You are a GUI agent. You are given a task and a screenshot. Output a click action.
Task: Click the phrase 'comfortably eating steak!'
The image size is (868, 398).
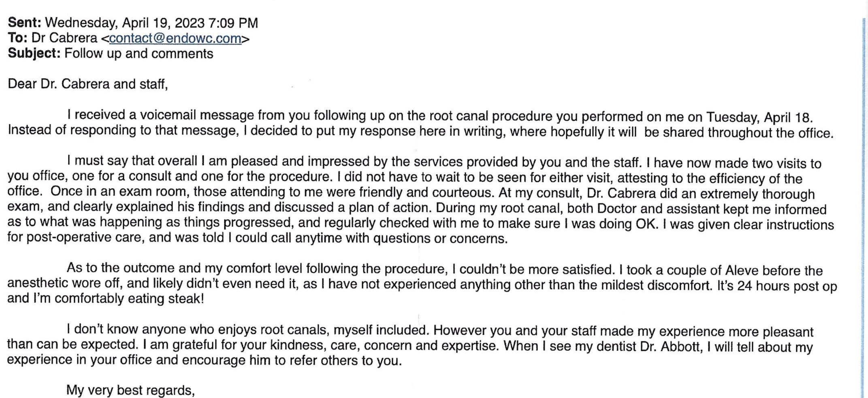point(130,299)
